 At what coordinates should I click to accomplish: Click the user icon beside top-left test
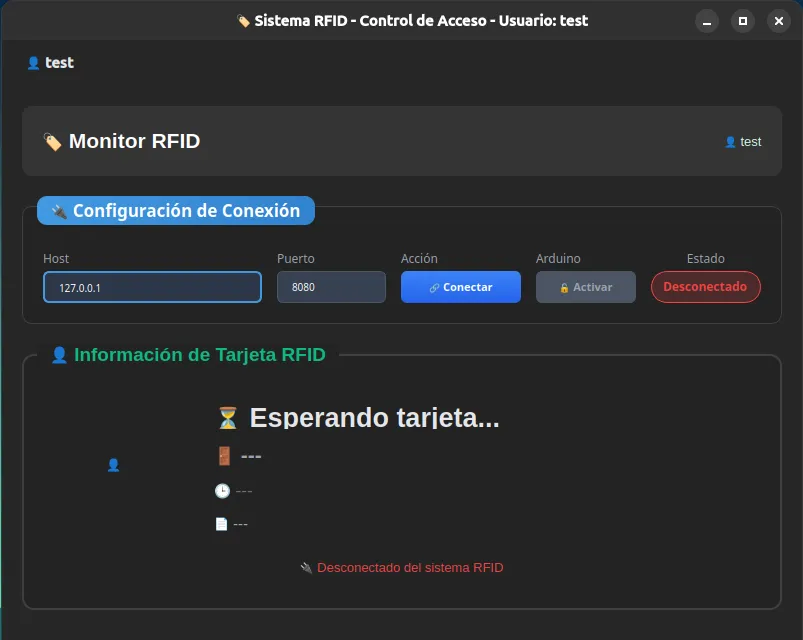(33, 63)
